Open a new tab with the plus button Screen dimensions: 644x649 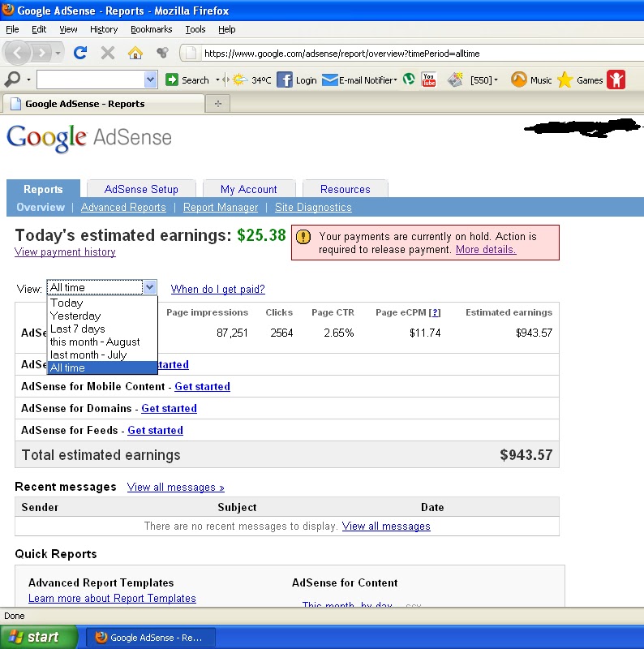218,104
